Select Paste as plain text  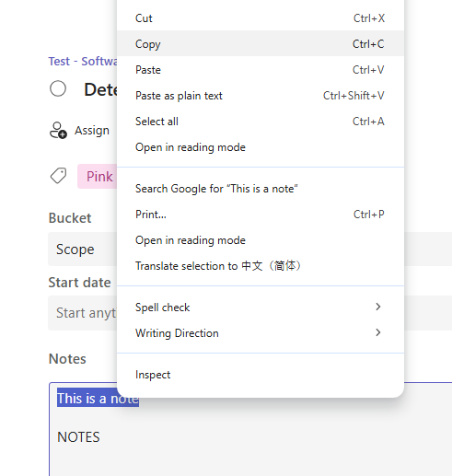tap(261, 96)
